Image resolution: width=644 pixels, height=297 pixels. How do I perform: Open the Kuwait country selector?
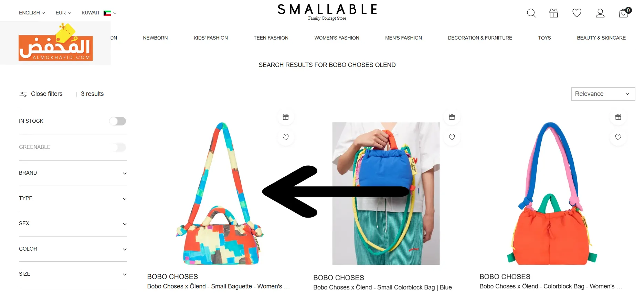pos(99,13)
